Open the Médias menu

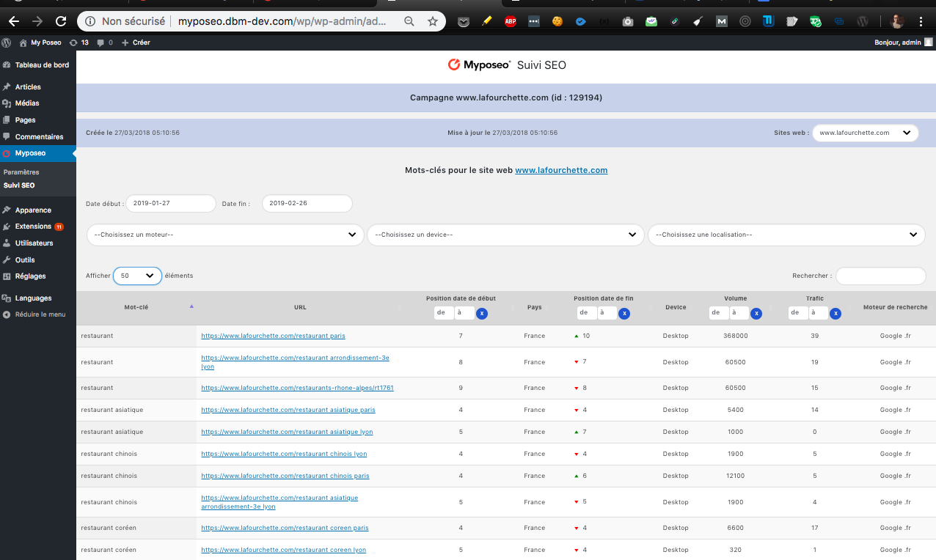[x=37, y=103]
